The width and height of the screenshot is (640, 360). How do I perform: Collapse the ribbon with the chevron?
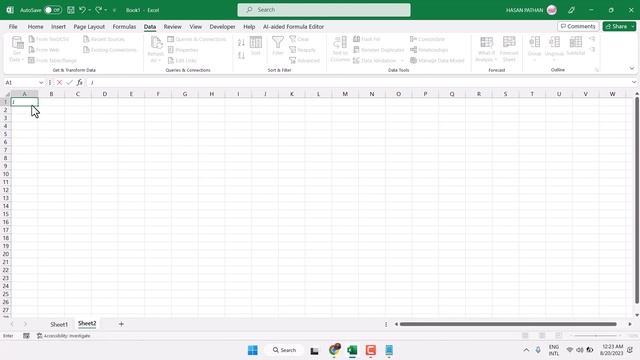click(x=632, y=69)
